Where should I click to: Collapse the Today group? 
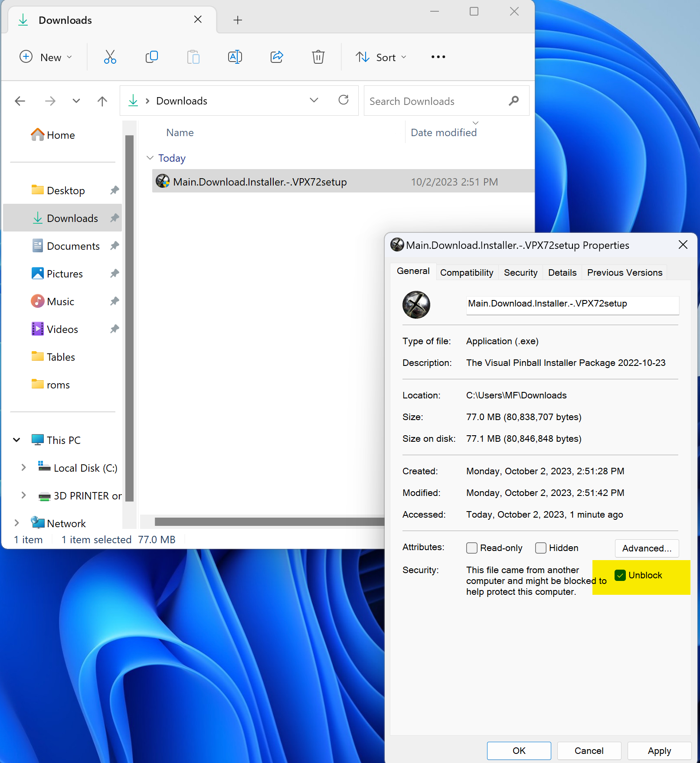[x=150, y=158]
